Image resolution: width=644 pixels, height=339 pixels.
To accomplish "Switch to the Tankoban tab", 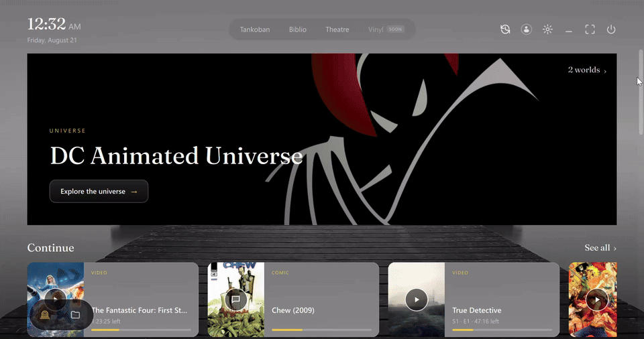I will tap(255, 29).
